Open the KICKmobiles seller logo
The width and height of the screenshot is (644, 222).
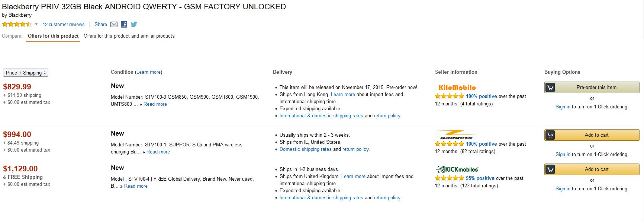pyautogui.click(x=457, y=169)
